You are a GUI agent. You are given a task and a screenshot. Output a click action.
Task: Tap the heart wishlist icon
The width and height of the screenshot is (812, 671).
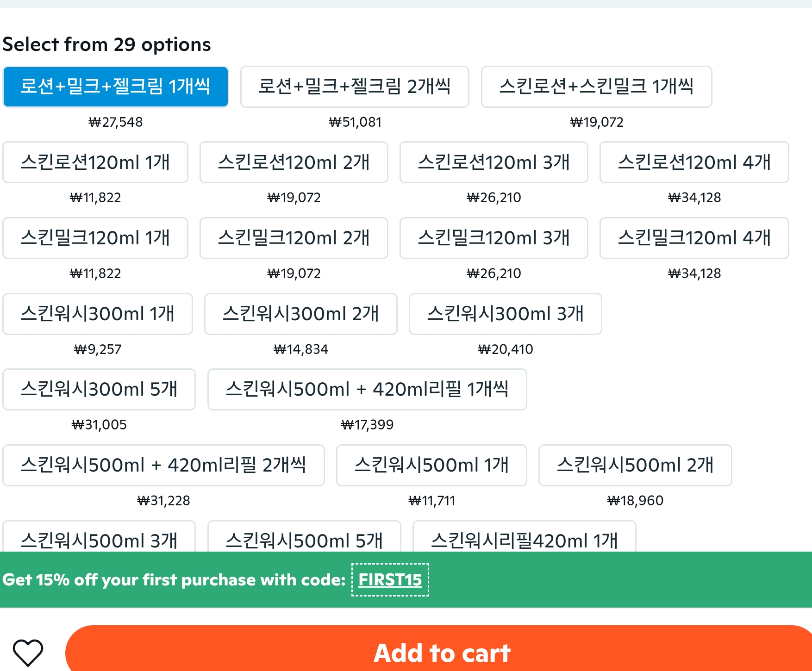coord(28,652)
